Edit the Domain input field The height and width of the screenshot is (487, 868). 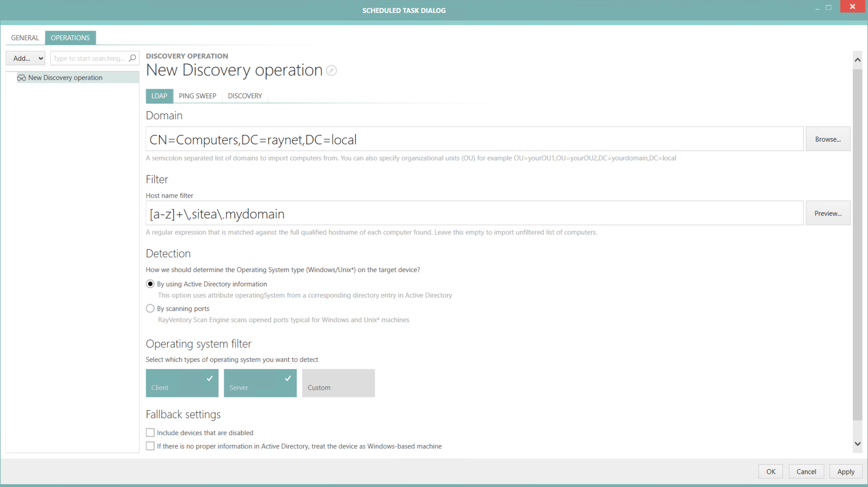(473, 139)
